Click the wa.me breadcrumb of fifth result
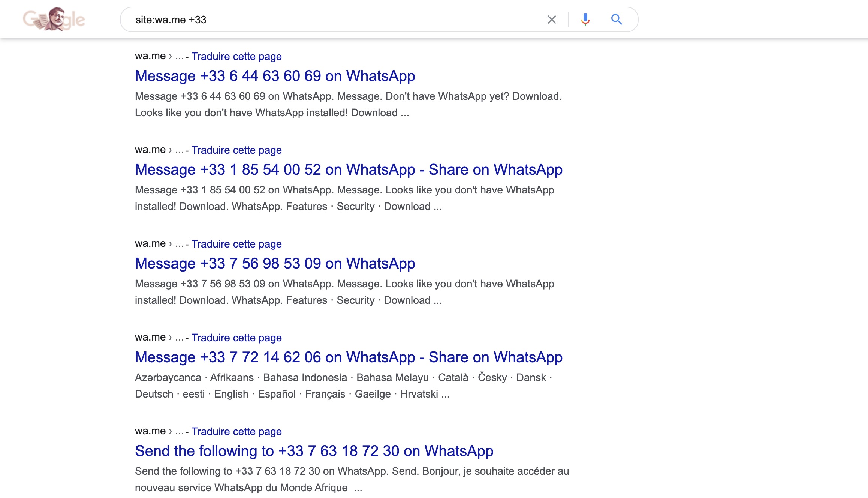This screenshot has width=868, height=498. (150, 431)
